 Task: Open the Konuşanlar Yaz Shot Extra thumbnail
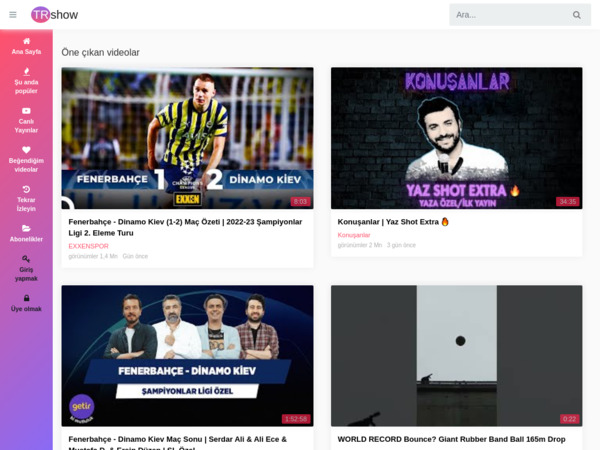[457, 138]
